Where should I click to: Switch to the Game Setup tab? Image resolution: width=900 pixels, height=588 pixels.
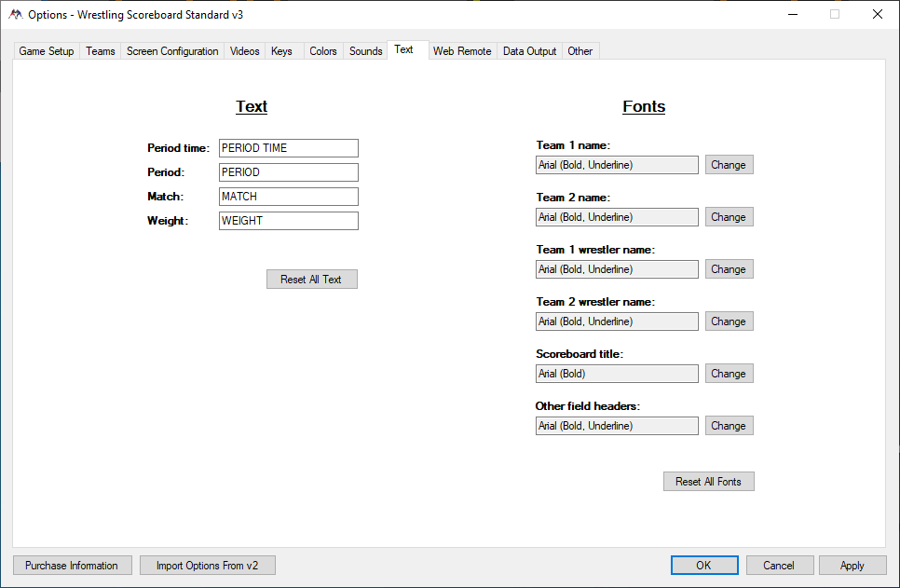coord(47,51)
